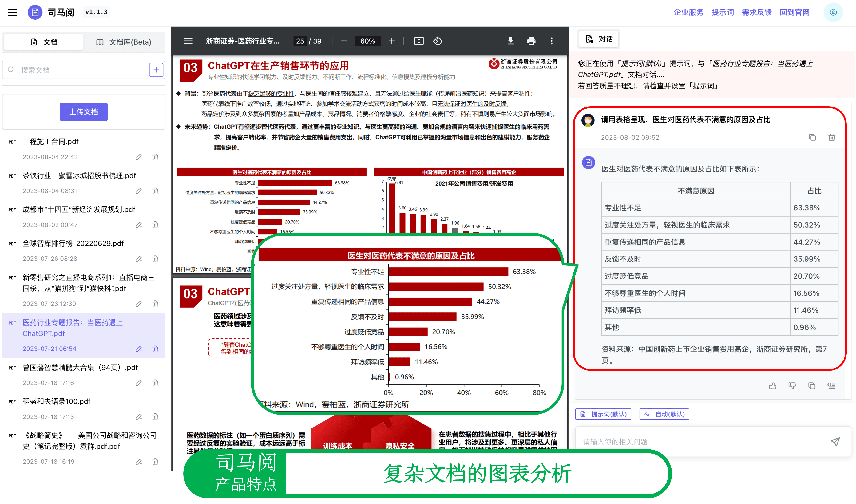Dislike the AI answer with thumbs down
Viewport: 856px width, 504px height.
tap(792, 386)
